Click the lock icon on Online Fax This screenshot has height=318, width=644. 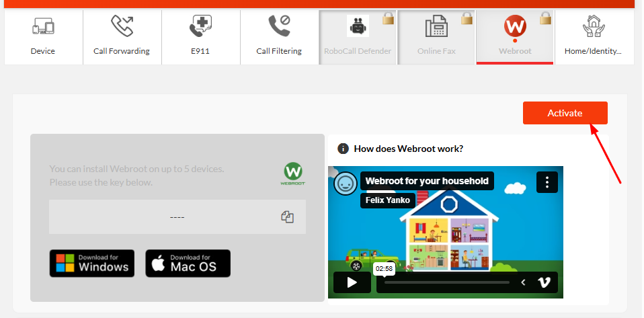467,18
